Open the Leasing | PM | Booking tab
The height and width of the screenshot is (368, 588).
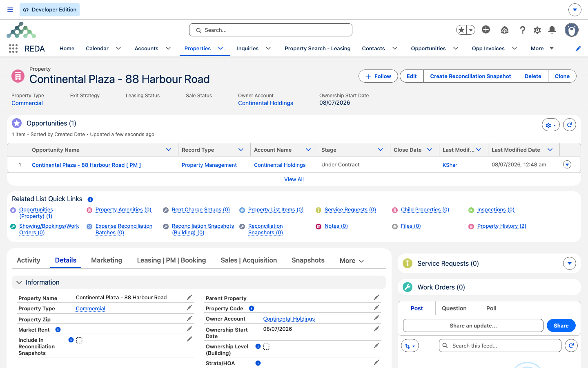(171, 260)
